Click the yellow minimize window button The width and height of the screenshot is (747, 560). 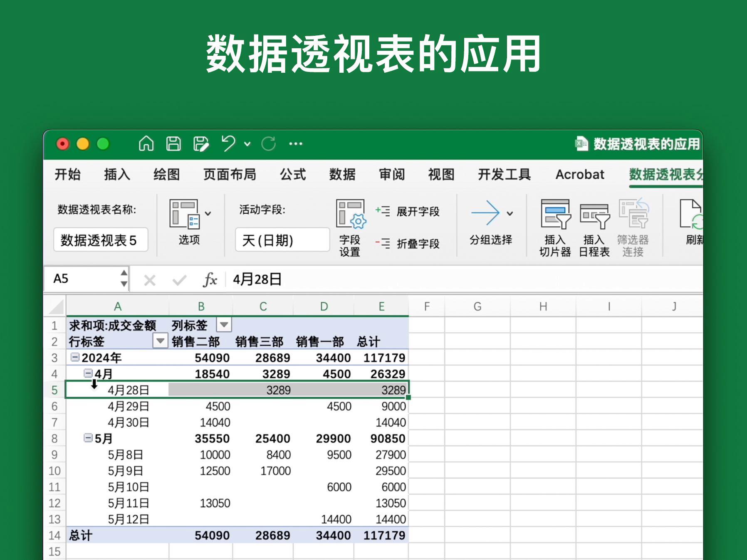(x=83, y=144)
